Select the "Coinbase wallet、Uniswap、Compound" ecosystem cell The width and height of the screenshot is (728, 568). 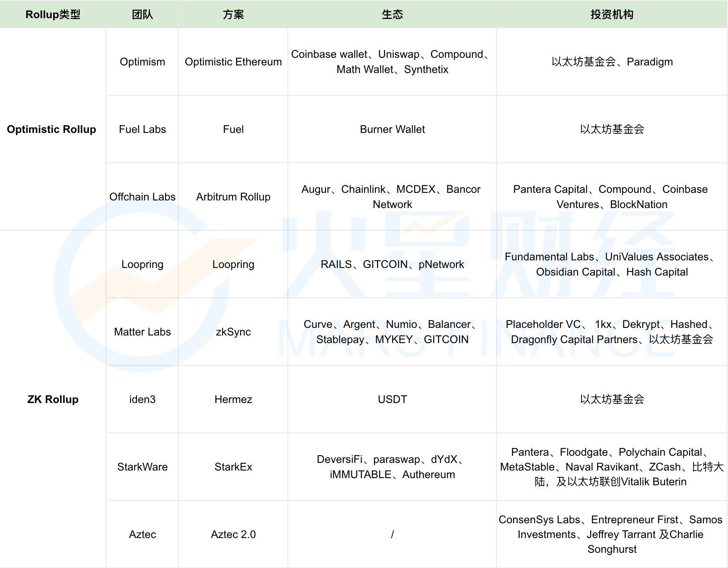tap(392, 62)
